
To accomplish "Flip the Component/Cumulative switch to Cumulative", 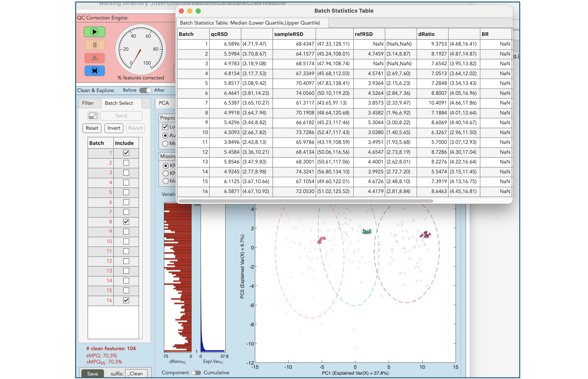I will [x=196, y=372].
